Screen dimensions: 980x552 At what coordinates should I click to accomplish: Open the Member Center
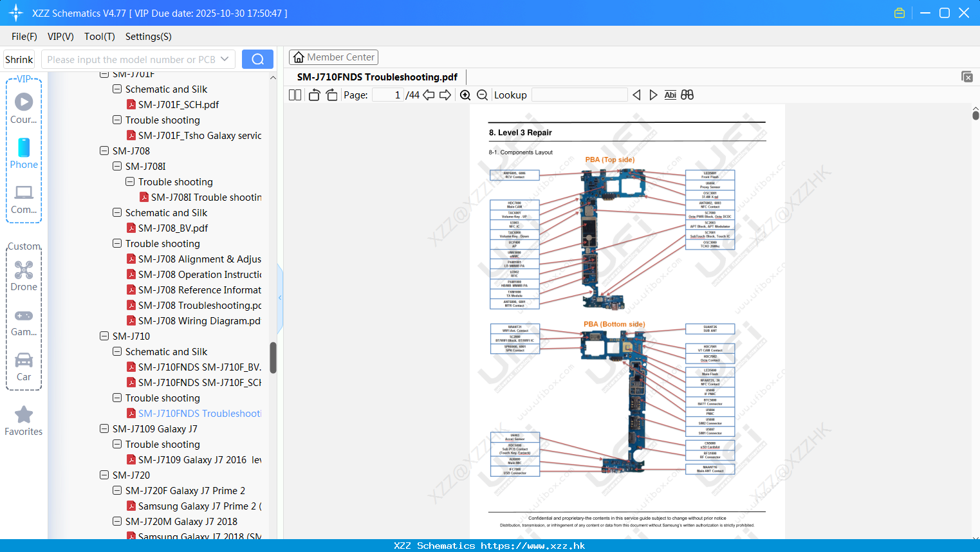[333, 57]
